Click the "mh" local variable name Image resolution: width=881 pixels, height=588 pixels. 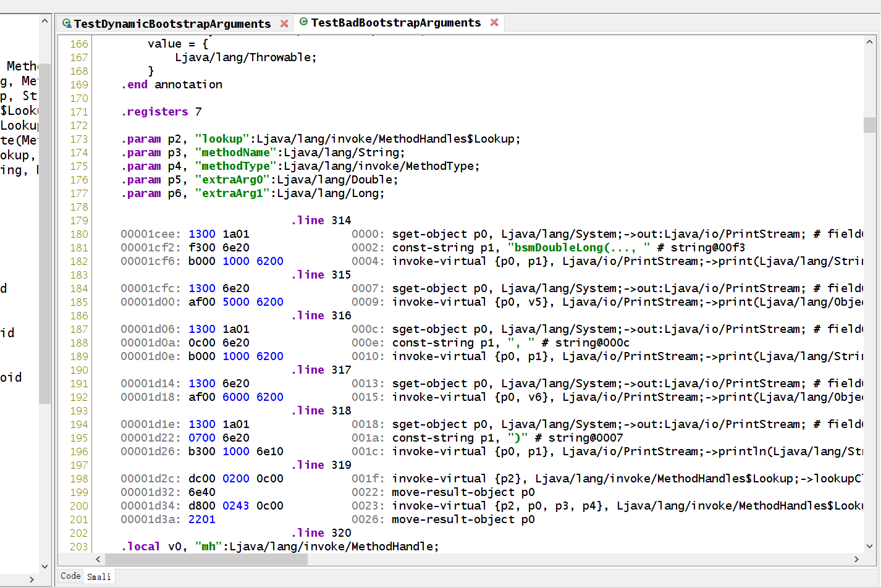click(209, 547)
